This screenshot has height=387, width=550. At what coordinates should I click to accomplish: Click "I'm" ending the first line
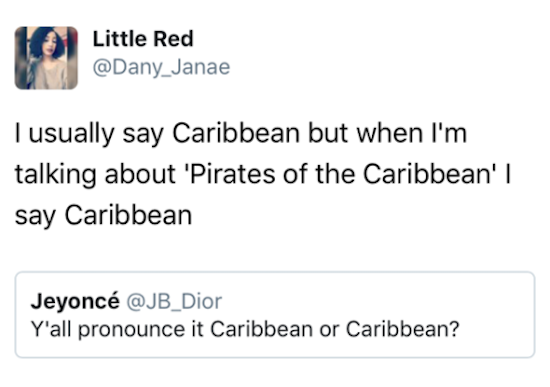click(449, 133)
